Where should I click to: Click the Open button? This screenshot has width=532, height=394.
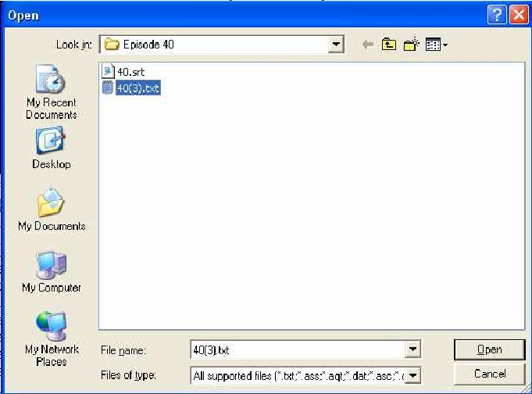pyautogui.click(x=489, y=349)
